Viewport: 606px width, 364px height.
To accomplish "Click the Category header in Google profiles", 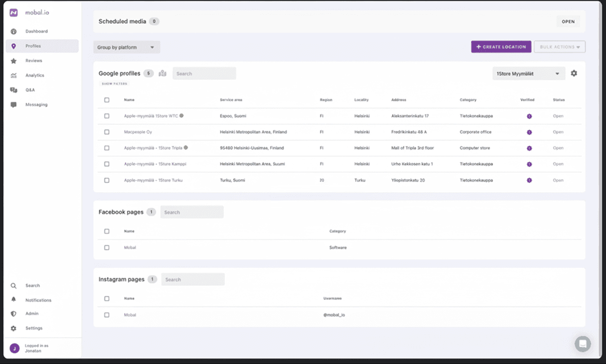I will [468, 100].
